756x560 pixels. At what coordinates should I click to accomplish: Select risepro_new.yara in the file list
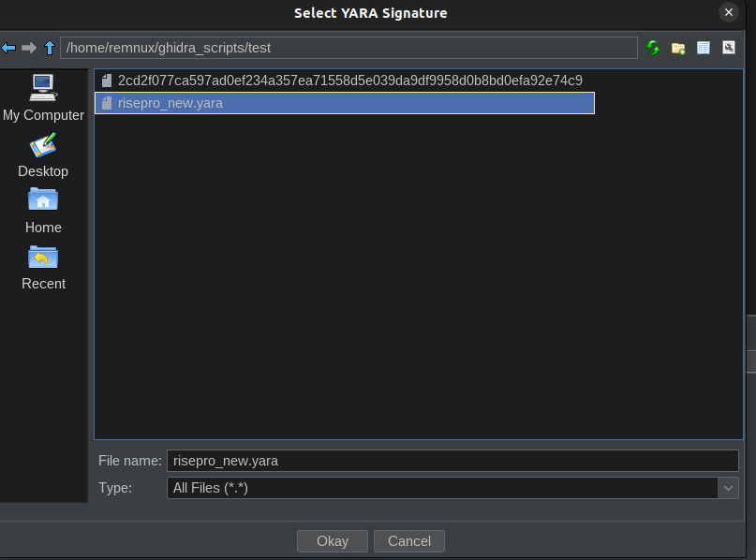[x=345, y=103]
